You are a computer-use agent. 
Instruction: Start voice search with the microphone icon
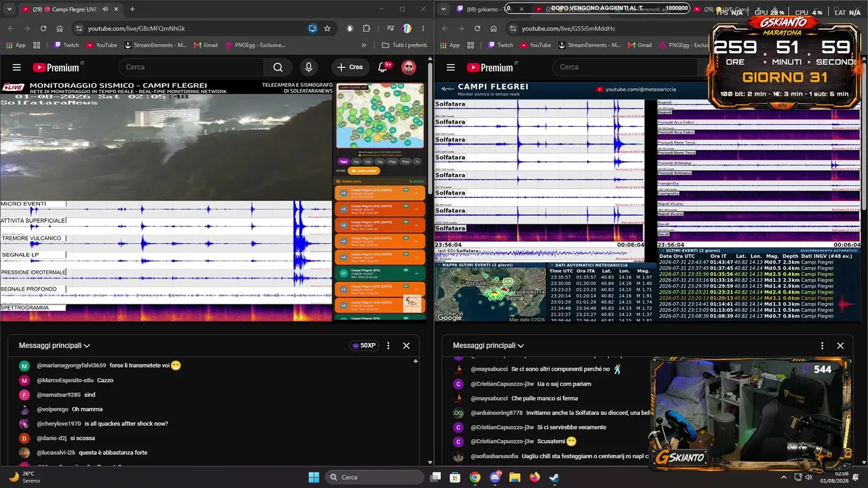point(309,67)
